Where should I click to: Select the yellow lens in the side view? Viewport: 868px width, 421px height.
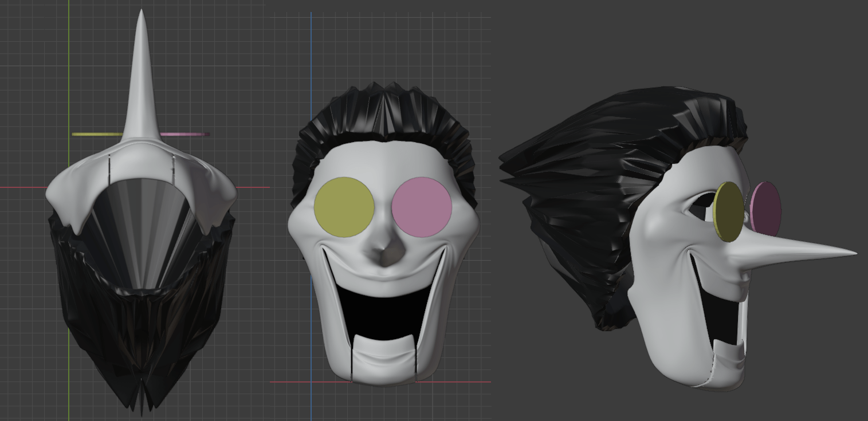point(728,212)
